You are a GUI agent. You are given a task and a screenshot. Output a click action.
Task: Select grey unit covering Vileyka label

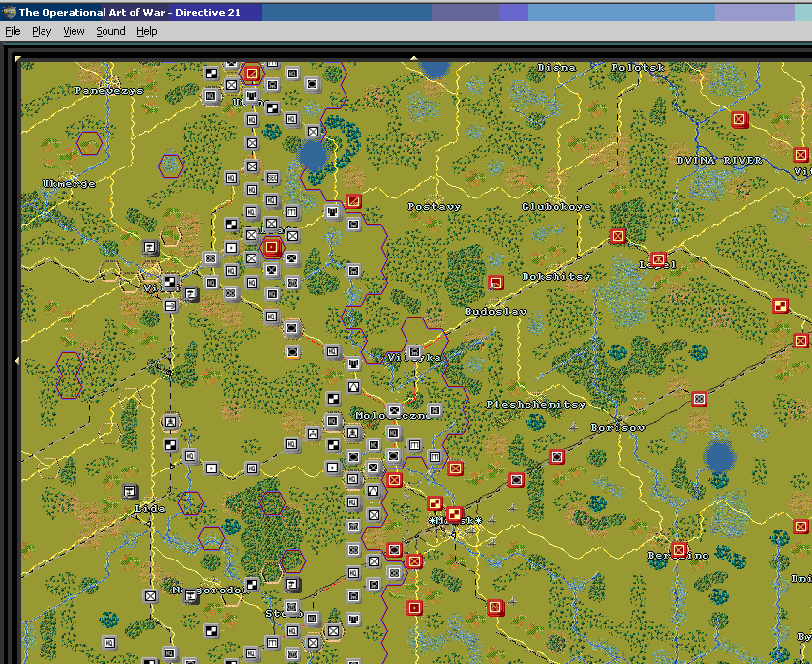414,352
